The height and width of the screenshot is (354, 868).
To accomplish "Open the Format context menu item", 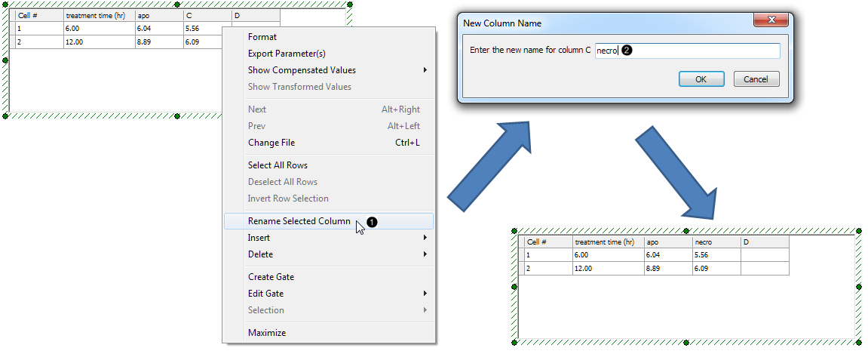I will click(x=262, y=37).
